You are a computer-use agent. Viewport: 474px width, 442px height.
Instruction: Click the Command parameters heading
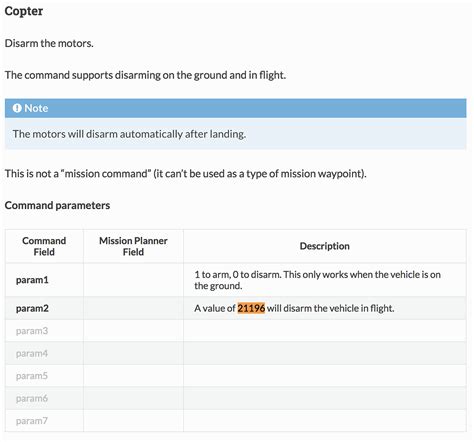(x=57, y=205)
